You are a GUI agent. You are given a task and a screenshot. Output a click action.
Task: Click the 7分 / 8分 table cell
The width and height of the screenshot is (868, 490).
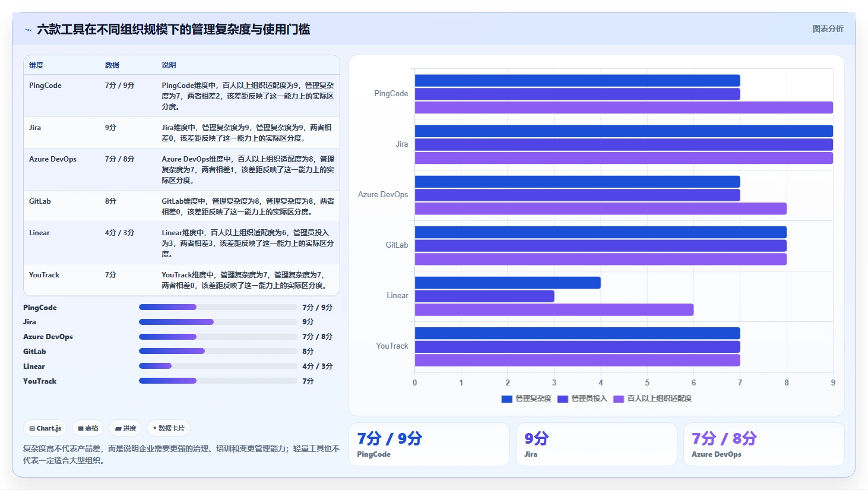[x=120, y=159]
